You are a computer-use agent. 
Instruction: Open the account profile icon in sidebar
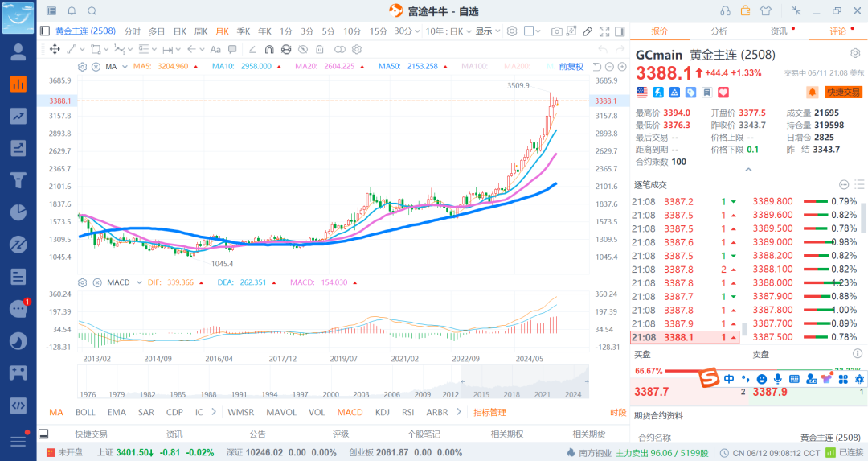(18, 51)
